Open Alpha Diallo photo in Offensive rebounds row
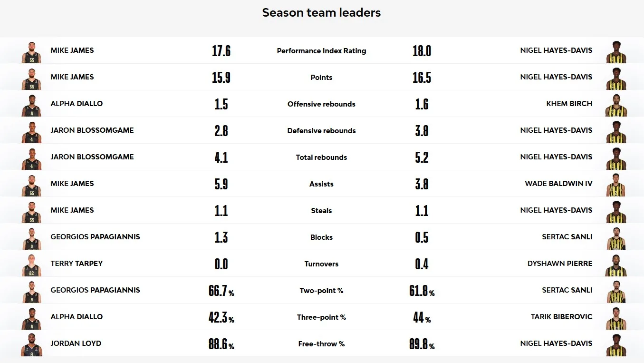 click(x=31, y=105)
